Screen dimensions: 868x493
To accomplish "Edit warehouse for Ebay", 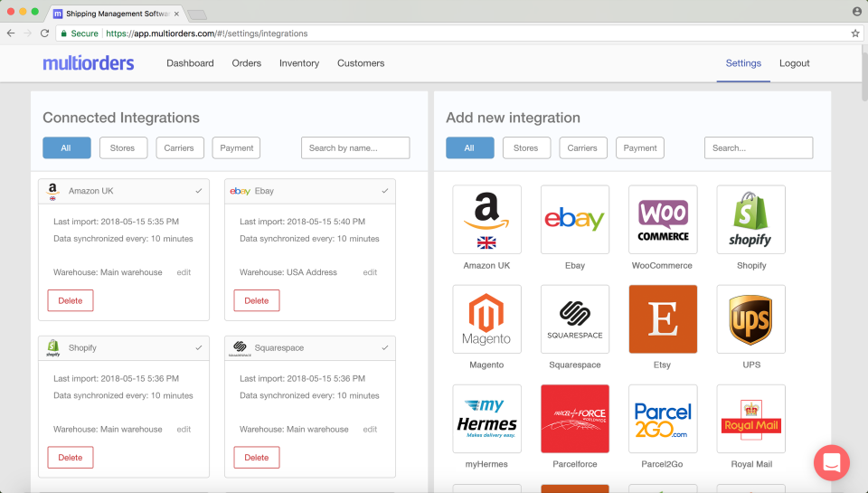I will tap(370, 272).
